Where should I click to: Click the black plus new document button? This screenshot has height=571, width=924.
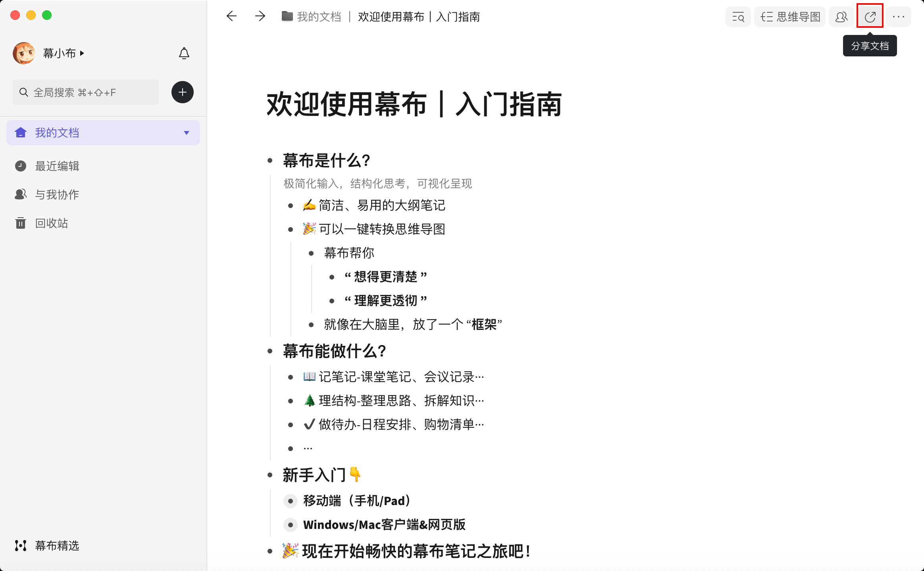point(183,93)
